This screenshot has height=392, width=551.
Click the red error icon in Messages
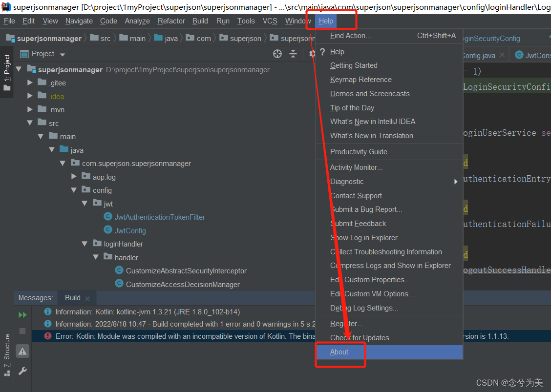(48, 336)
